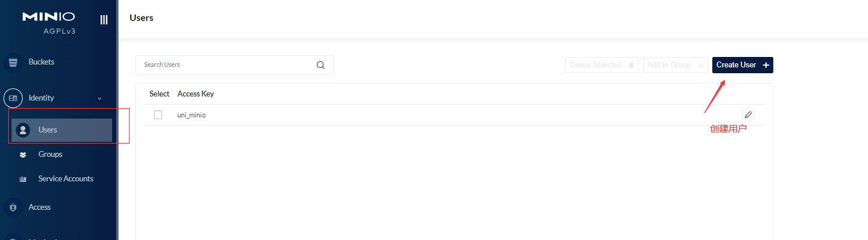This screenshot has width=868, height=240.
Task: Click the Identity card icon
Action: 13,98
